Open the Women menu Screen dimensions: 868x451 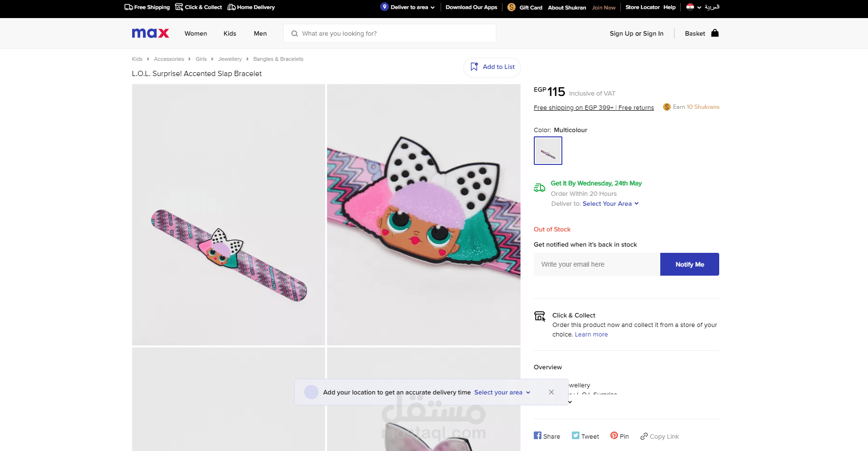click(196, 34)
